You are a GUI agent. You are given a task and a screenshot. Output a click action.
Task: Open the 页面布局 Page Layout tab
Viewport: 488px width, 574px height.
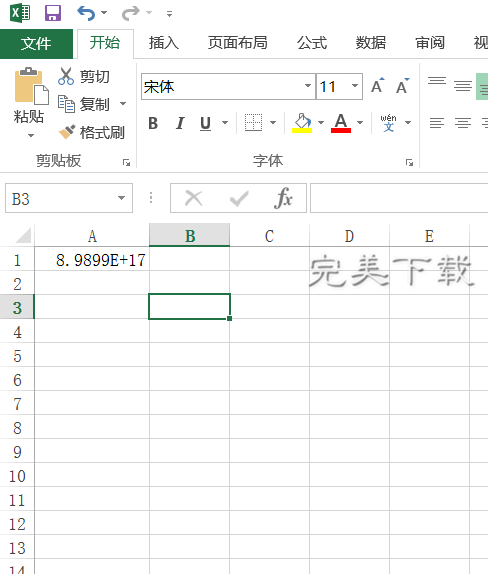[238, 43]
